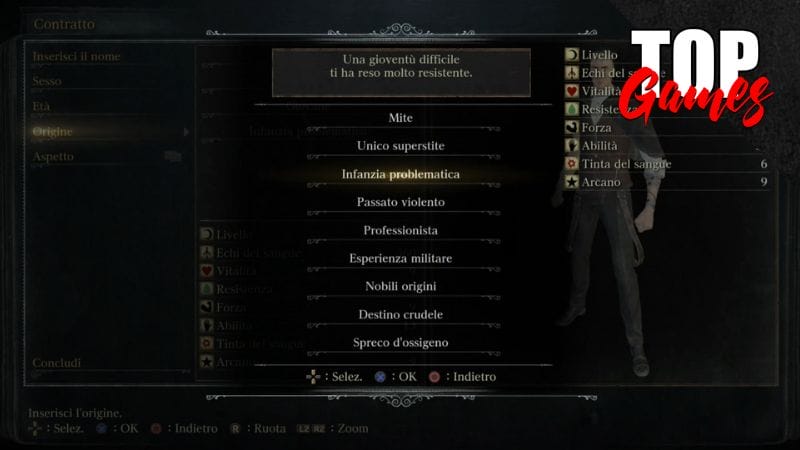Pick Spreco d'ossigeno origin

click(x=401, y=342)
